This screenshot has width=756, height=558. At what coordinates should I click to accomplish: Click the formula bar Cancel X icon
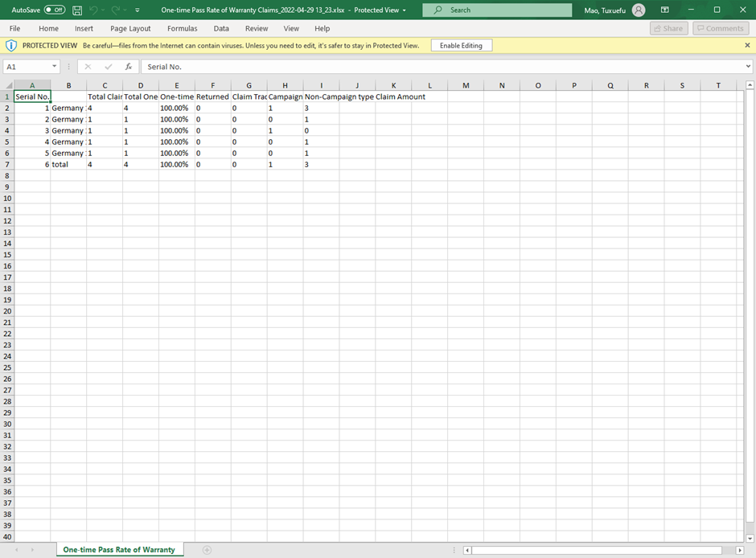point(88,67)
